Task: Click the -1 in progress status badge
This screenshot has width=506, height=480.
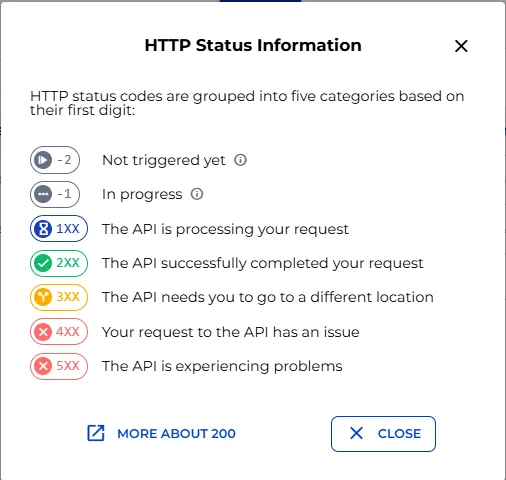Action: pos(55,194)
